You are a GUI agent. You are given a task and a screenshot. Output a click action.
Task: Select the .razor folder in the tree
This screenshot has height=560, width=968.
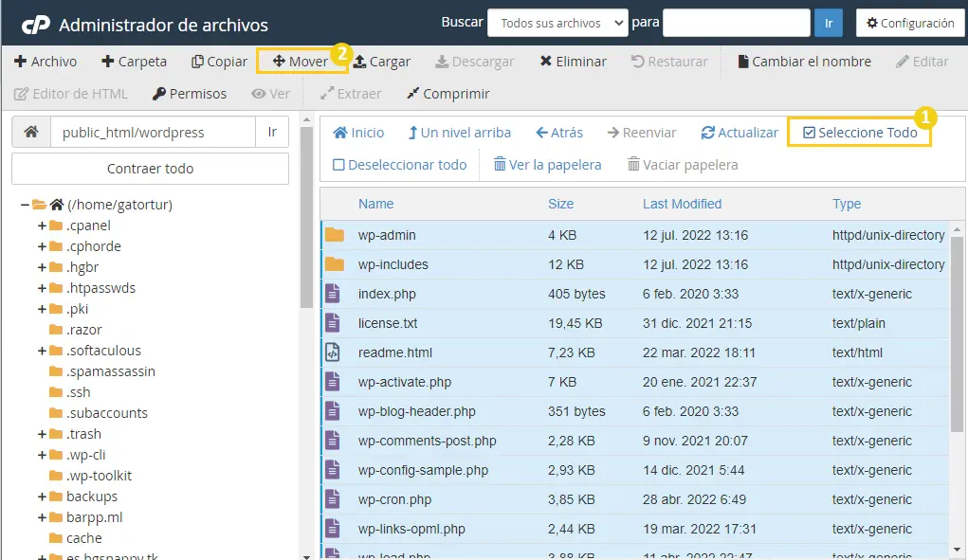tap(76, 330)
